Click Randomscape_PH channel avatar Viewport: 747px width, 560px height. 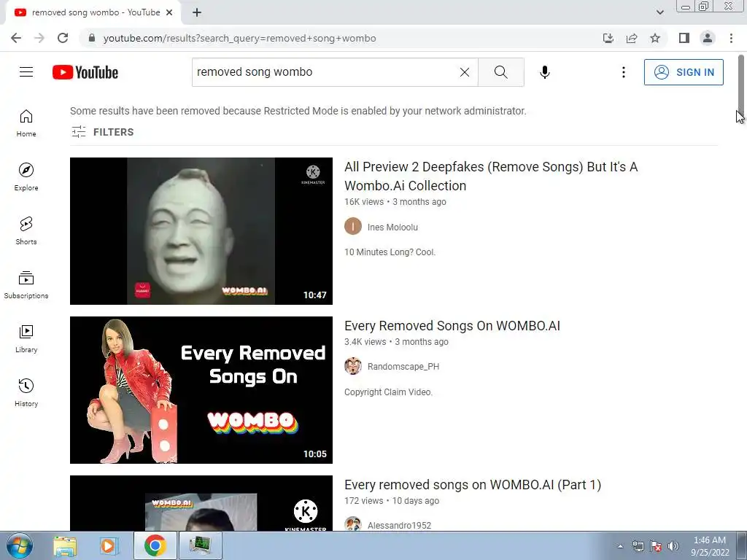pyautogui.click(x=353, y=366)
